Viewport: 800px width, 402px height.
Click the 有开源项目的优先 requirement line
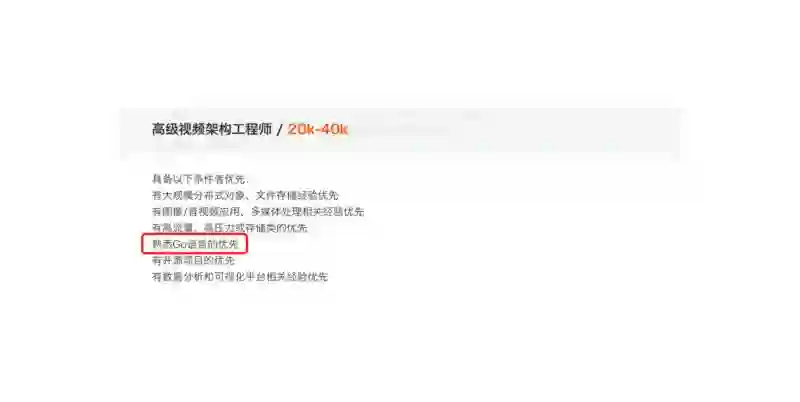(x=193, y=261)
